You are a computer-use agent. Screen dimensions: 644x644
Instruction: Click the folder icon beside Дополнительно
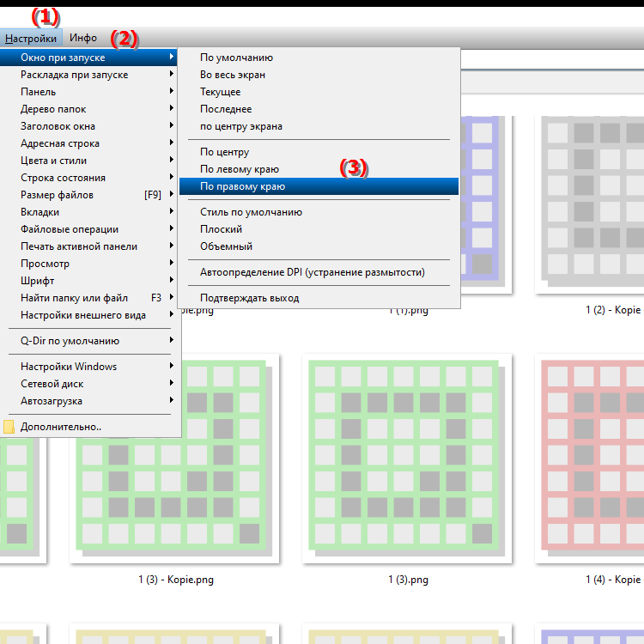coord(9,427)
